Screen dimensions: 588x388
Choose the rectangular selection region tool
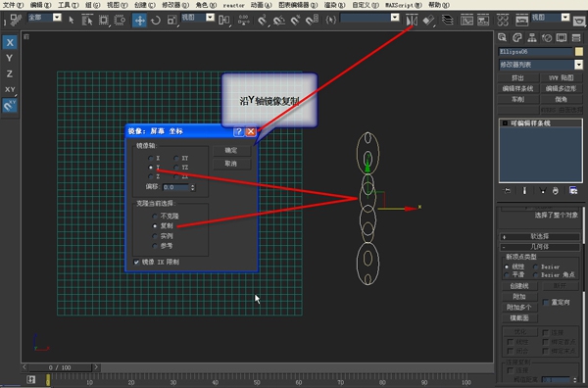click(x=104, y=20)
